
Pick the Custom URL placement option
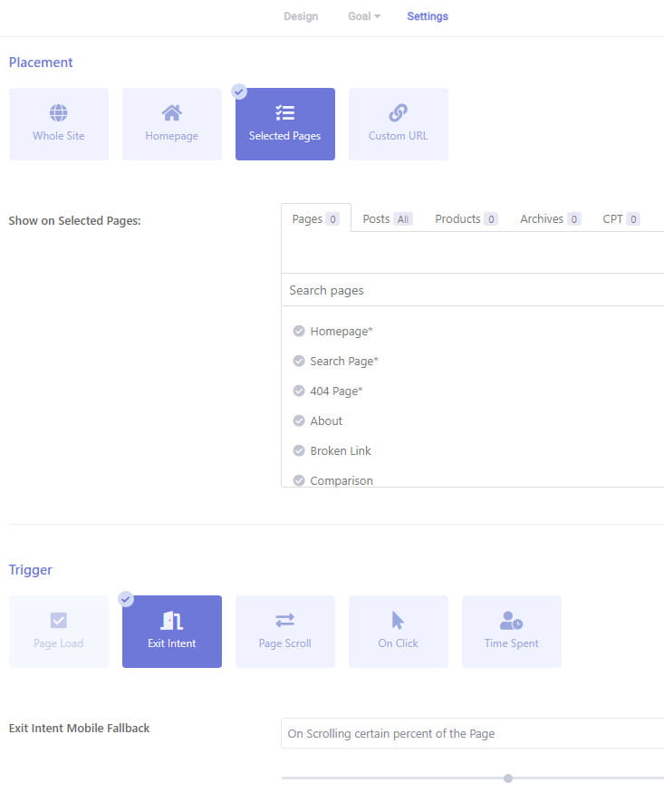[399, 124]
